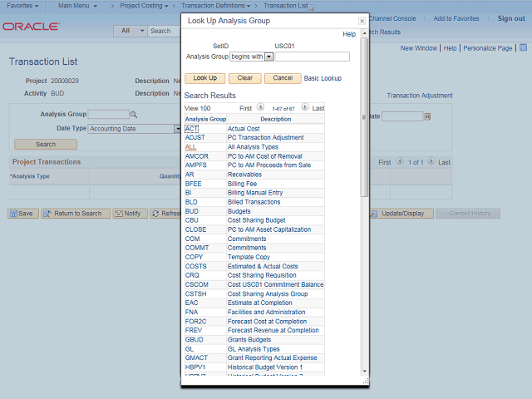Select the ALL analysis group link

click(x=190, y=147)
